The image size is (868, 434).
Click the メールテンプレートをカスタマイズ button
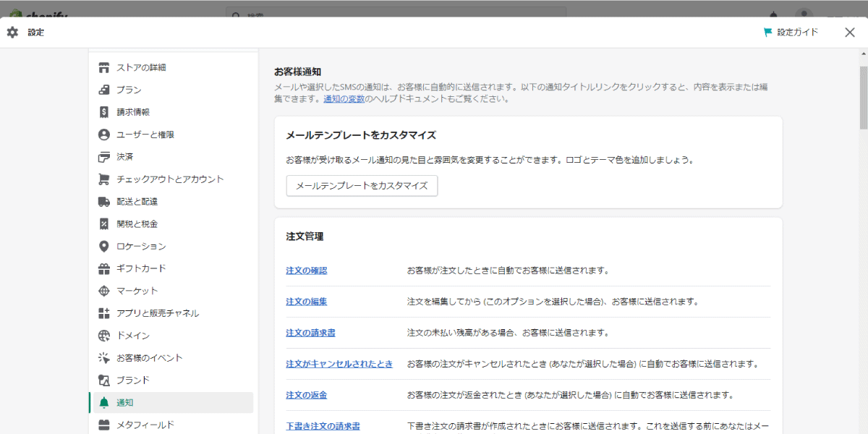(362, 186)
